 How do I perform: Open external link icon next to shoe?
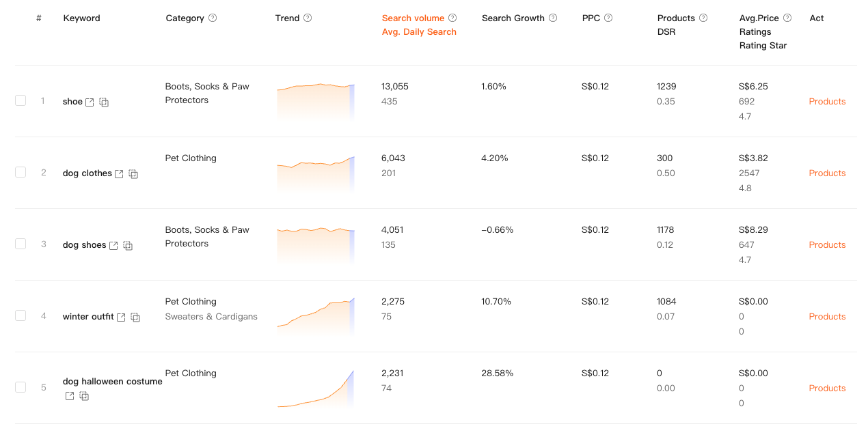[x=90, y=102]
